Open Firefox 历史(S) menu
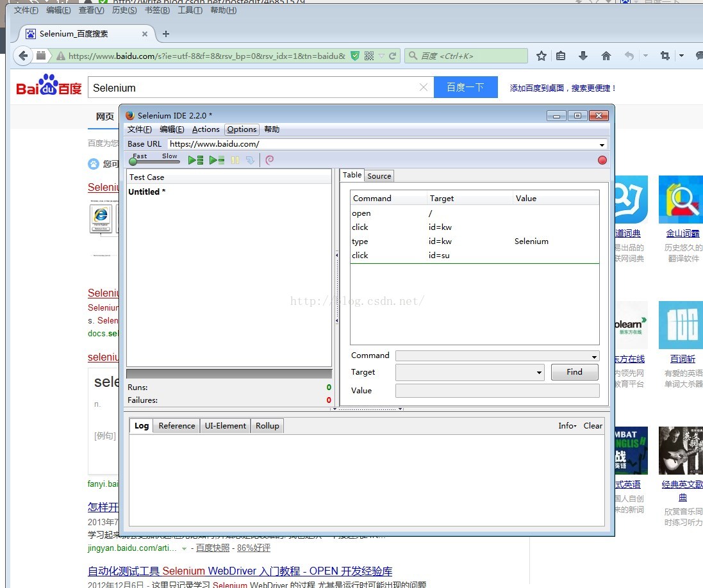The width and height of the screenshot is (703, 588). (124, 10)
